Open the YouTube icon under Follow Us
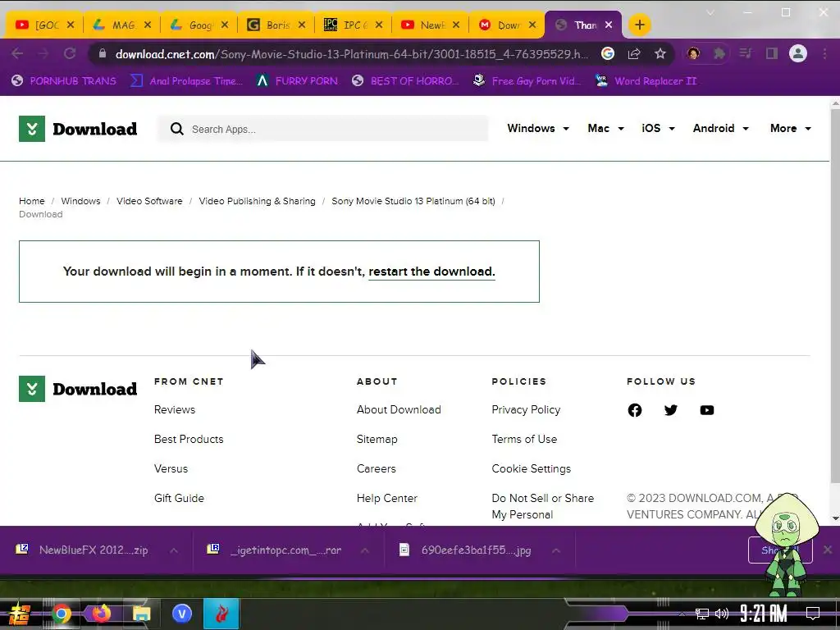The image size is (840, 630). (706, 410)
